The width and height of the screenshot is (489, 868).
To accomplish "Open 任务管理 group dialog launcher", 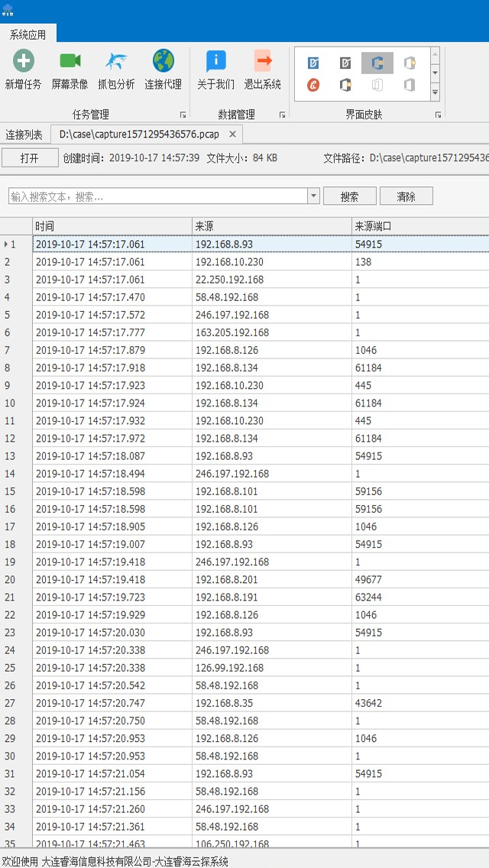I will (183, 115).
